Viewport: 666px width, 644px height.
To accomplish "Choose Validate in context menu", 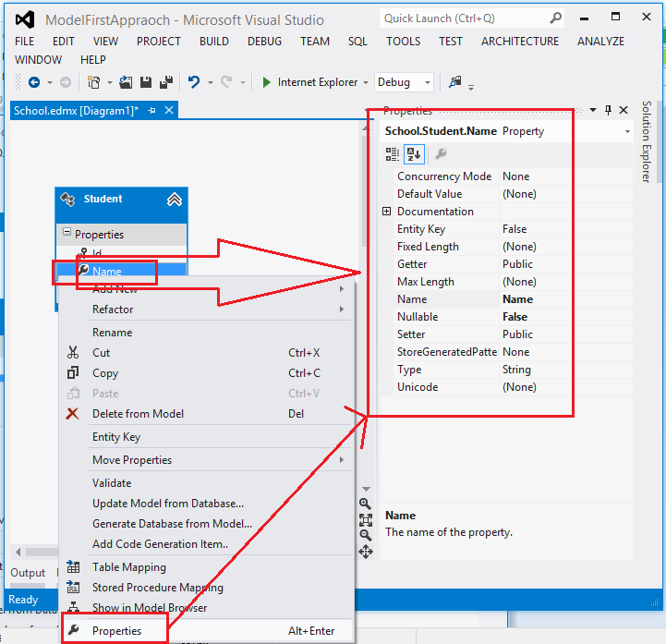I will [206, 483].
